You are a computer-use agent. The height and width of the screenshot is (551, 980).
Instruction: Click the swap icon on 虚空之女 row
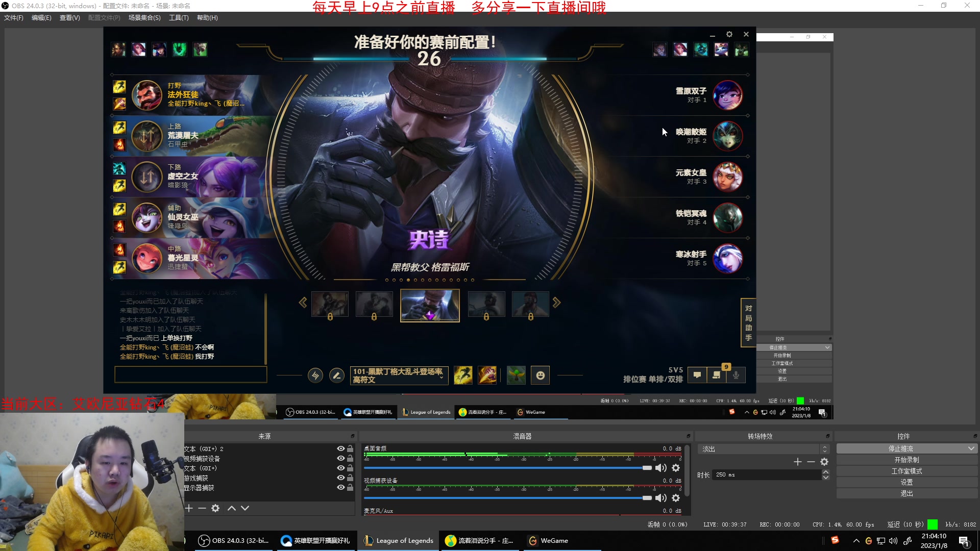[147, 177]
